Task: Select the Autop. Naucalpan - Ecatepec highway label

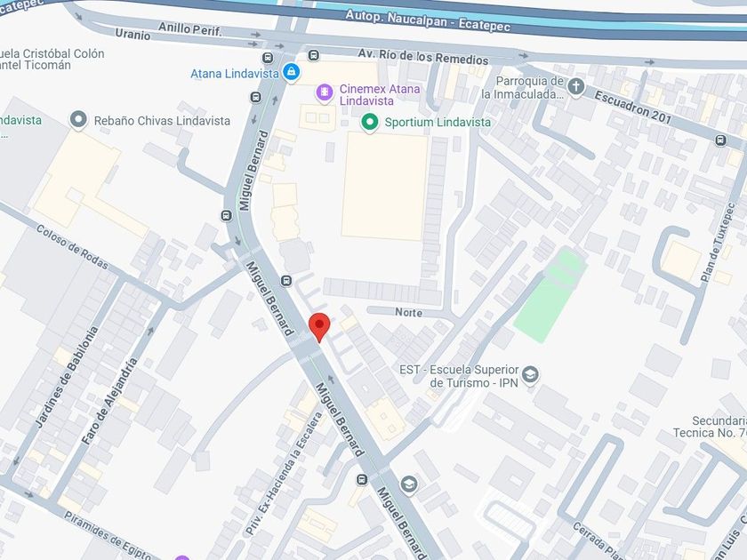Action: tap(428, 21)
